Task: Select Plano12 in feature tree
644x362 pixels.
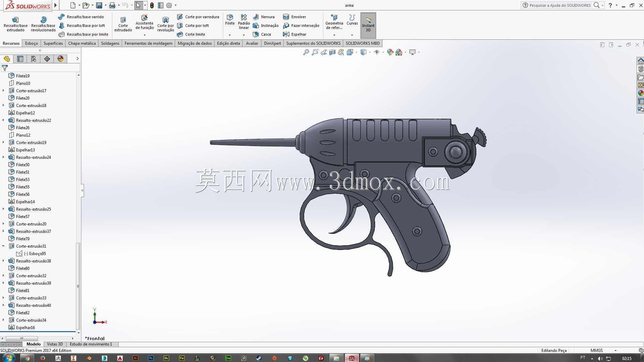Action: [x=19, y=135]
